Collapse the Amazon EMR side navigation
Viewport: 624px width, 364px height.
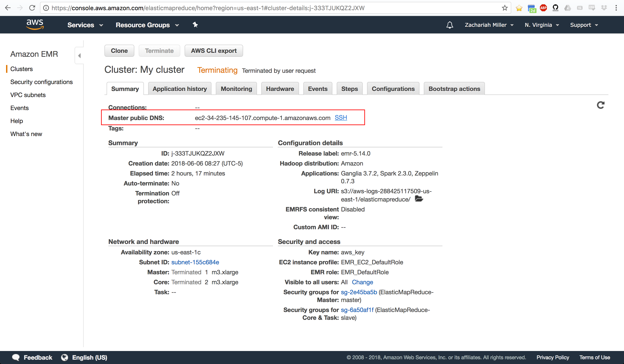79,55
